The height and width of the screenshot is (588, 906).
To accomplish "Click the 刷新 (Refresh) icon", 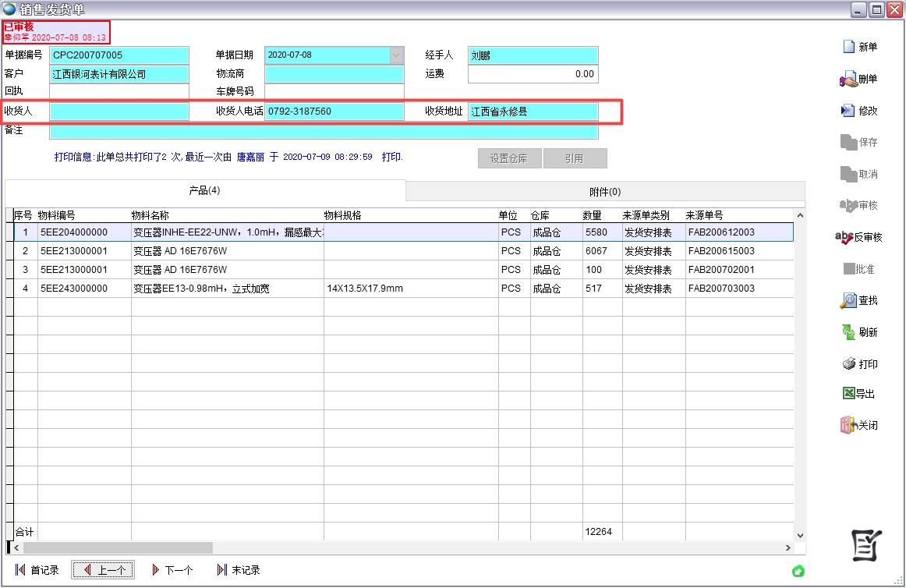I will [x=848, y=332].
